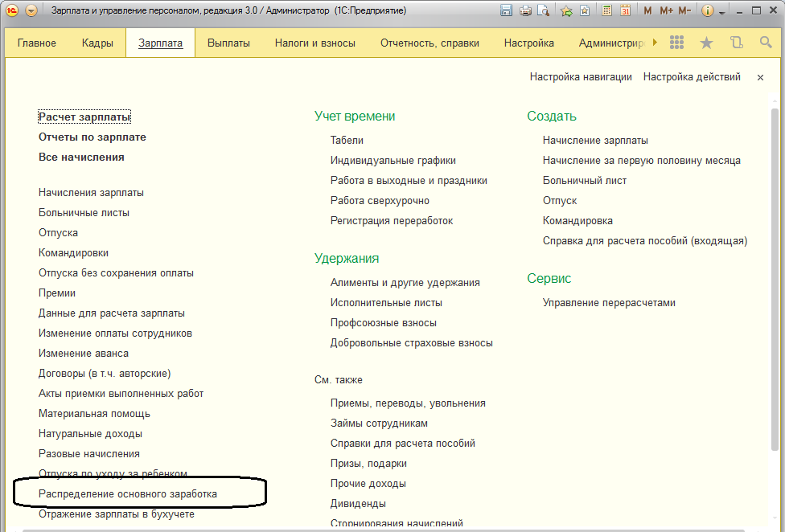The image size is (785, 532).
Task: Switch to the Кадры section tab
Action: (97, 43)
